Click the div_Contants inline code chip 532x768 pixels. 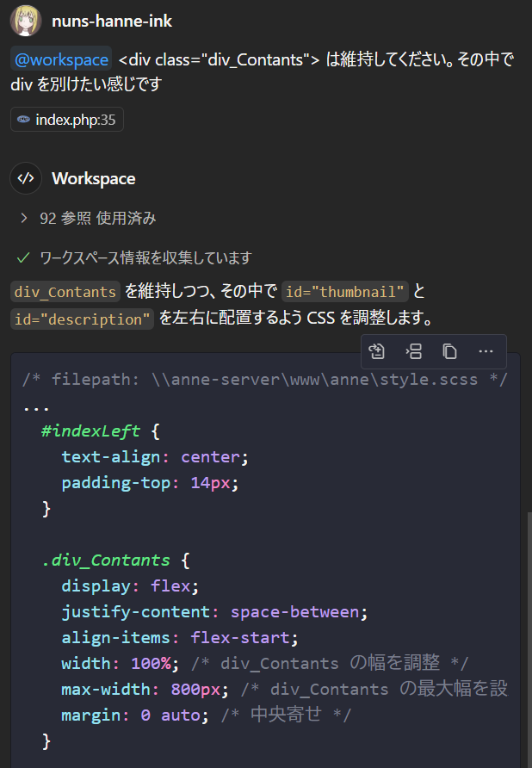point(65,291)
